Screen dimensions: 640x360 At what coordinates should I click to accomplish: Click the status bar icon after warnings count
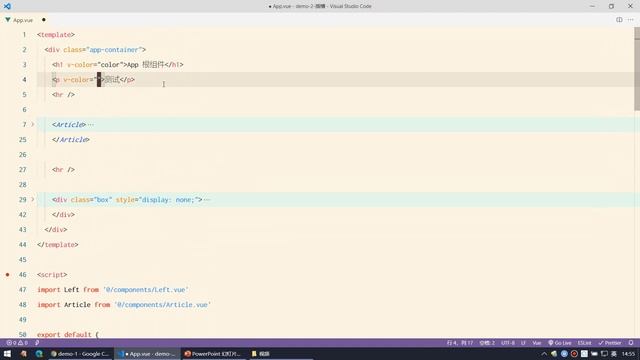pyautogui.click(x=37, y=343)
